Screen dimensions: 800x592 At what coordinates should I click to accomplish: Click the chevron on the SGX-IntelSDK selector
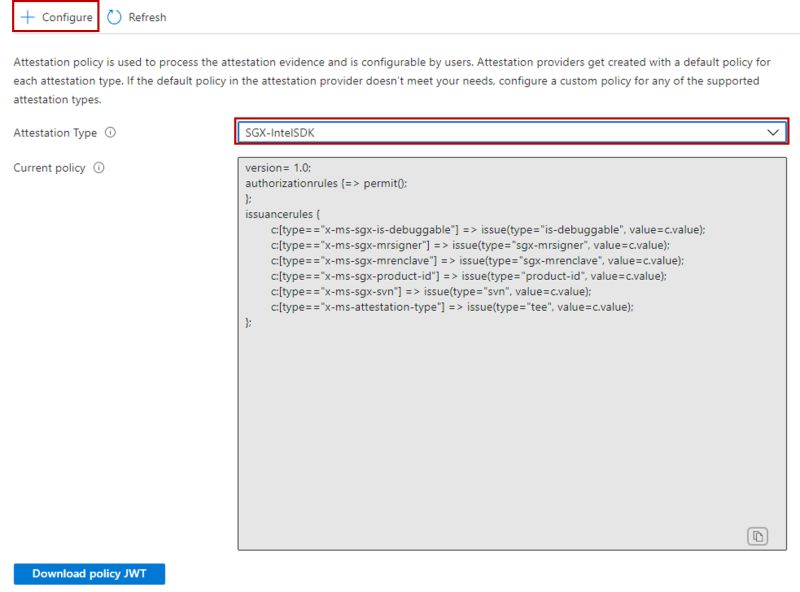(x=770, y=131)
